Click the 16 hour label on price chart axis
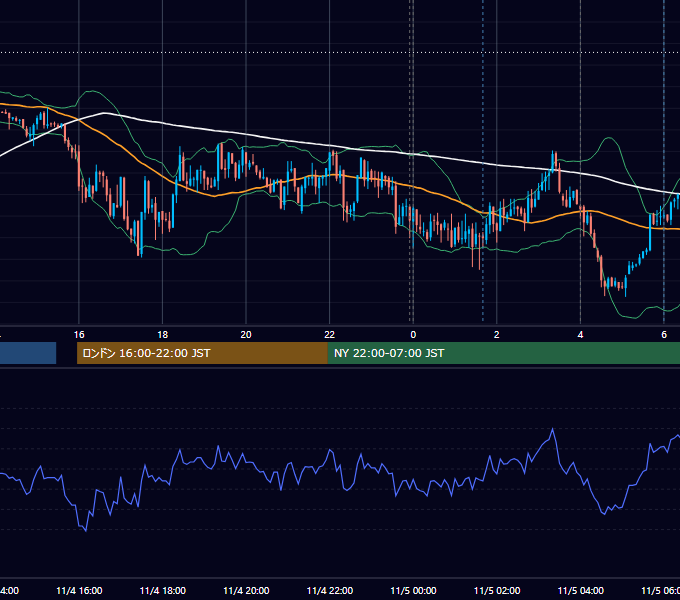The image size is (680, 600). point(79,335)
